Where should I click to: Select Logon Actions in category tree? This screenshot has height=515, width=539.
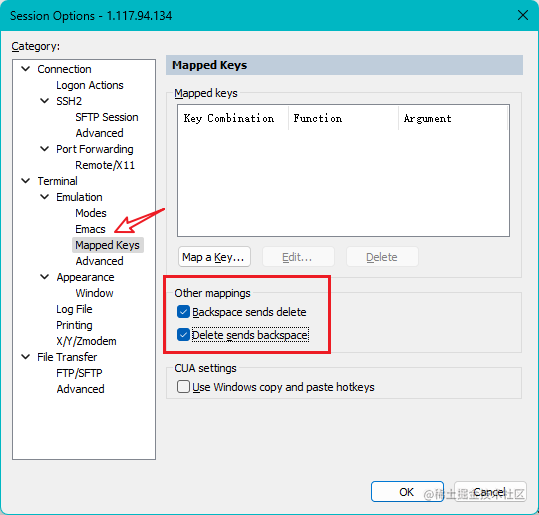(x=90, y=85)
